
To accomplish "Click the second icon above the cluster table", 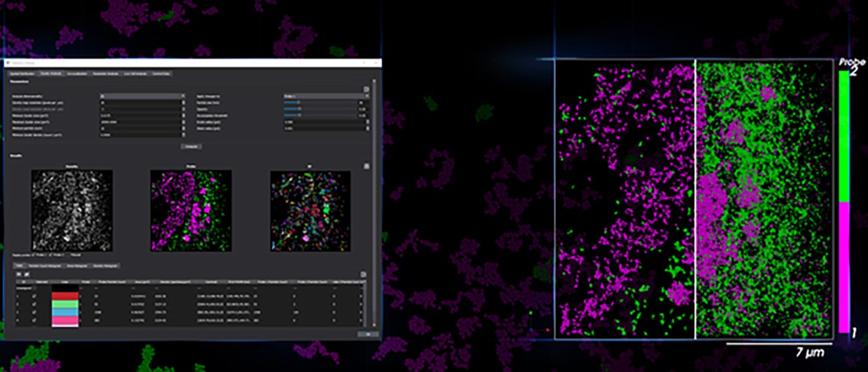I will 26,274.
